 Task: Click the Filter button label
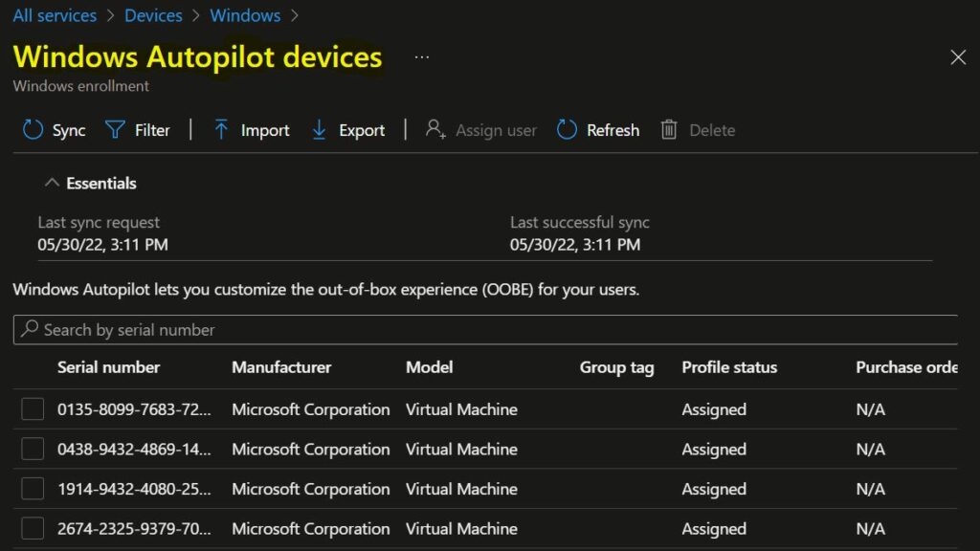[x=152, y=130]
